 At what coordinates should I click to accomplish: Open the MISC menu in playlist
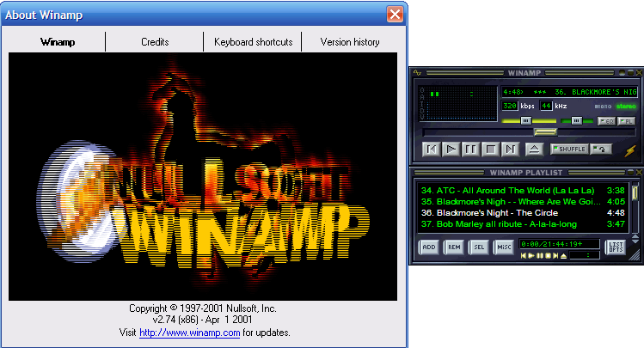point(504,247)
